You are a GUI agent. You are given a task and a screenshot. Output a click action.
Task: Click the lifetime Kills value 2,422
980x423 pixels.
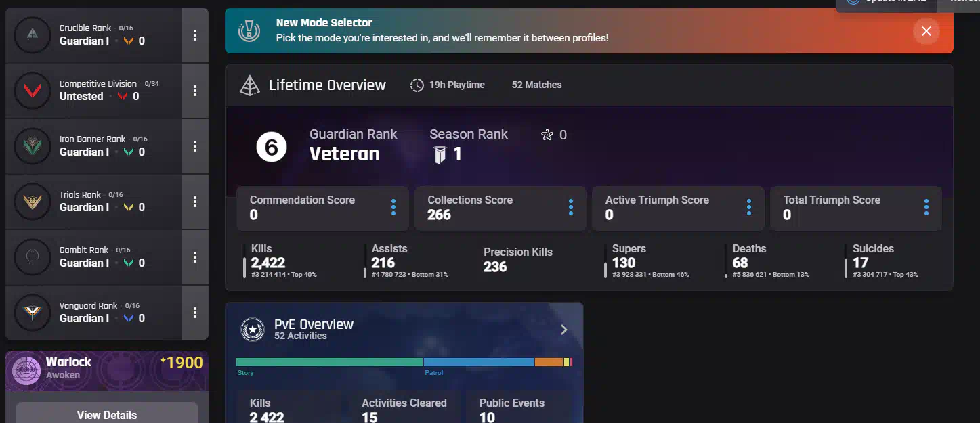pyautogui.click(x=268, y=263)
